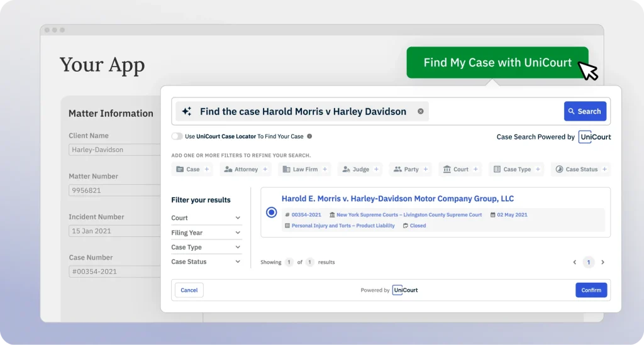Click the Filter your results heading
Viewport: 644px width, 345px height.
pos(201,200)
